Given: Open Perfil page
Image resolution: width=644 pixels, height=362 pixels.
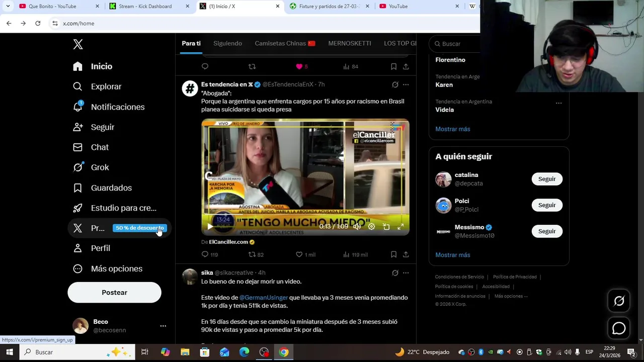Looking at the screenshot, I should [x=92, y=248].
